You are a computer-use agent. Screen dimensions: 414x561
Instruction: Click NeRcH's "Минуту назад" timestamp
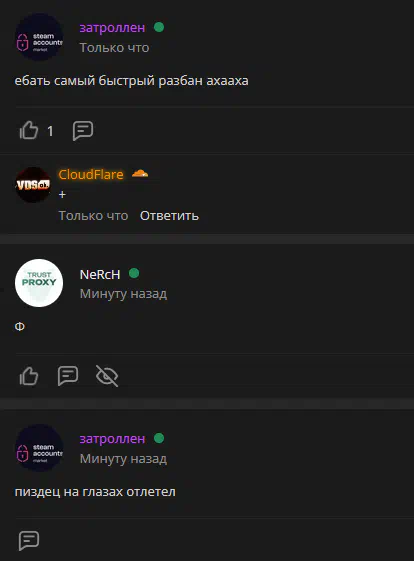[x=123, y=294]
